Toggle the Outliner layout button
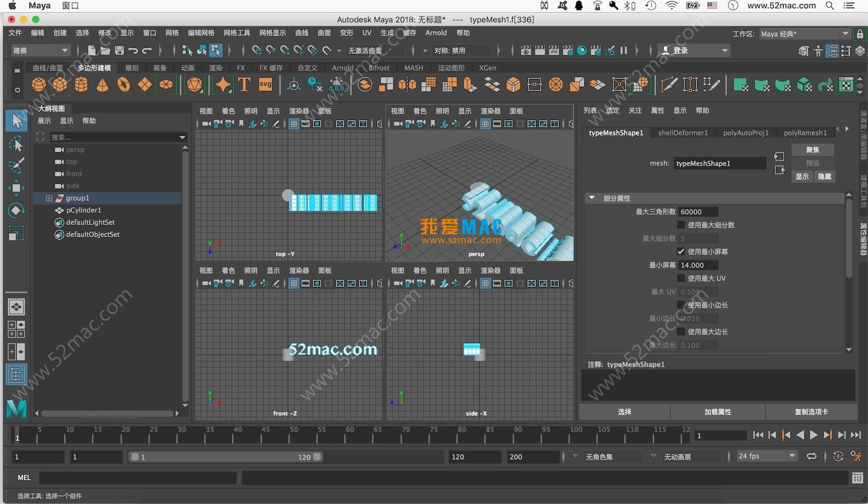Screen dimensions: 868x504 pyautogui.click(x=16, y=374)
